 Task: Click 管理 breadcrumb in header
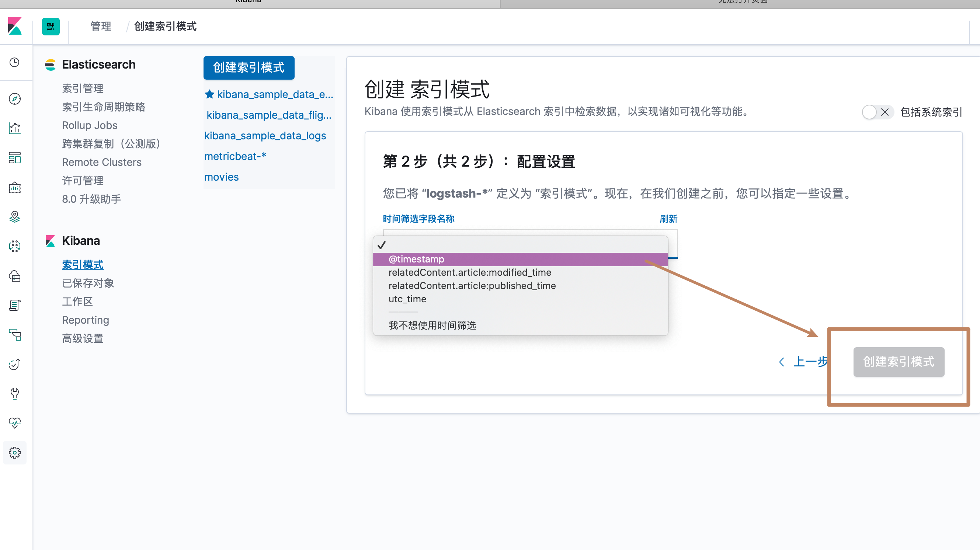click(x=101, y=26)
